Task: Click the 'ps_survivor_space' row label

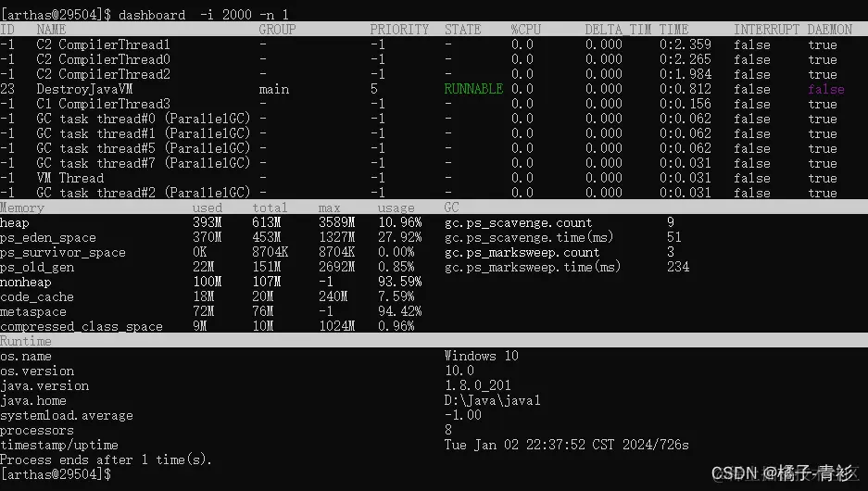Action: (x=63, y=252)
